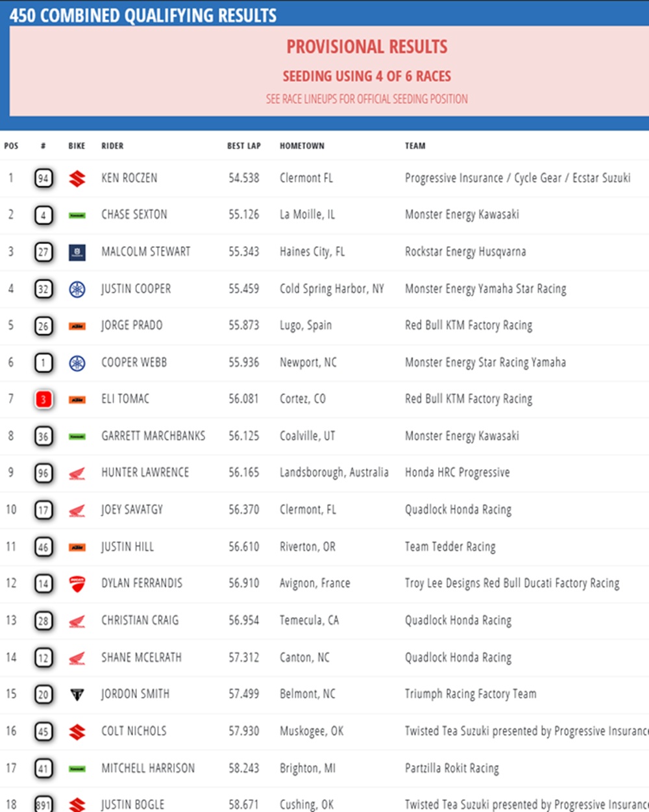This screenshot has height=812, width=649.
Task: Click the RIDER column header
Action: pos(112,146)
